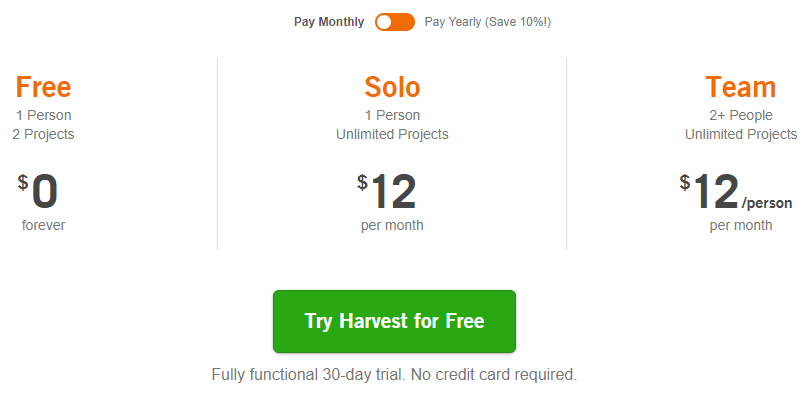This screenshot has width=808, height=407.
Task: Click '2+ People' under Team plan
Action: 740,115
